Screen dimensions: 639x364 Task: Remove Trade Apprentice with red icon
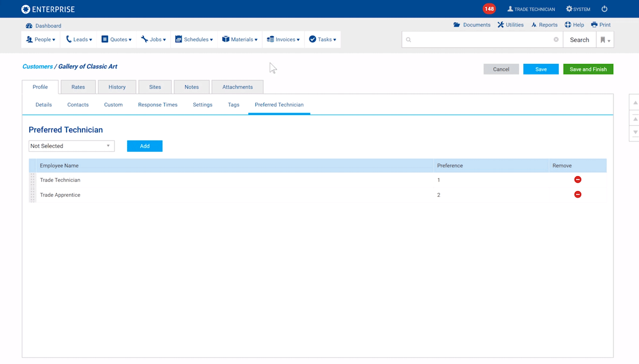click(x=578, y=195)
